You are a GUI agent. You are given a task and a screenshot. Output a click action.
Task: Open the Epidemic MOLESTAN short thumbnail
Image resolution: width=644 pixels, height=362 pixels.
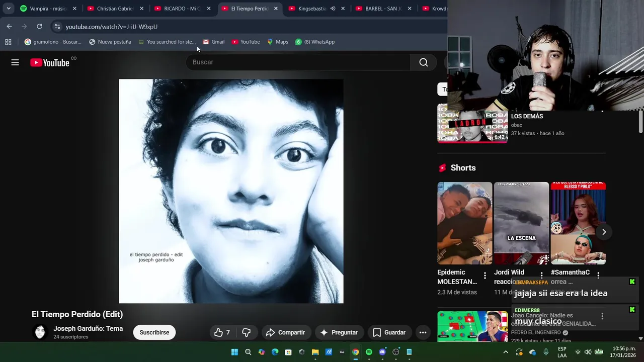(x=465, y=223)
